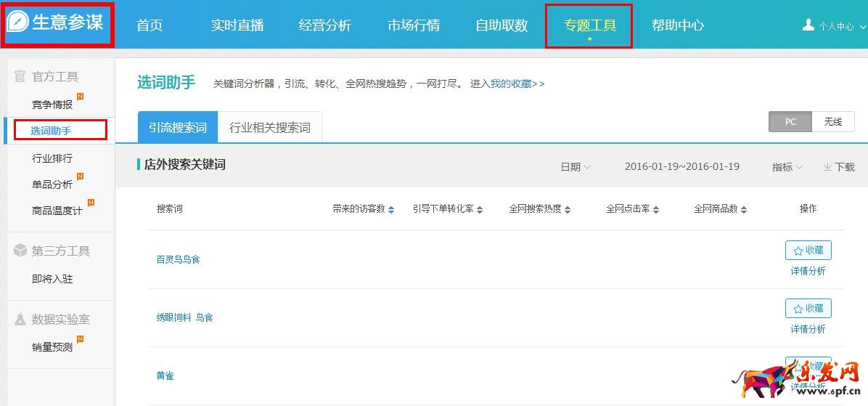The image size is (868, 406).
Task: Click the 数据实验室 flask icon
Action: (x=20, y=319)
